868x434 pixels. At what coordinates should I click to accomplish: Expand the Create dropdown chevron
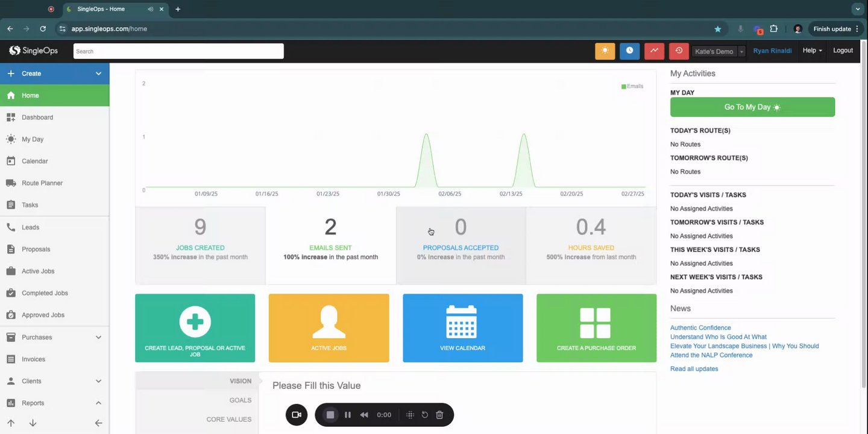coord(99,74)
